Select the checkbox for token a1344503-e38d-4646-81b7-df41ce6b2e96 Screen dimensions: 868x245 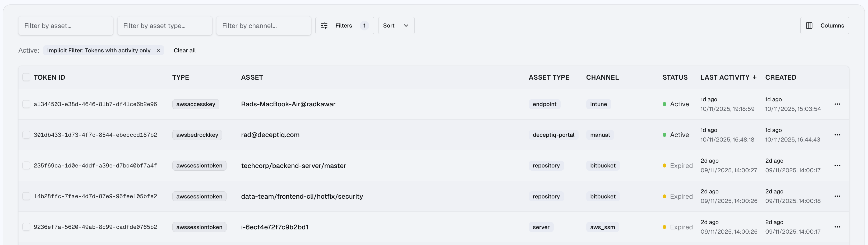click(x=26, y=104)
